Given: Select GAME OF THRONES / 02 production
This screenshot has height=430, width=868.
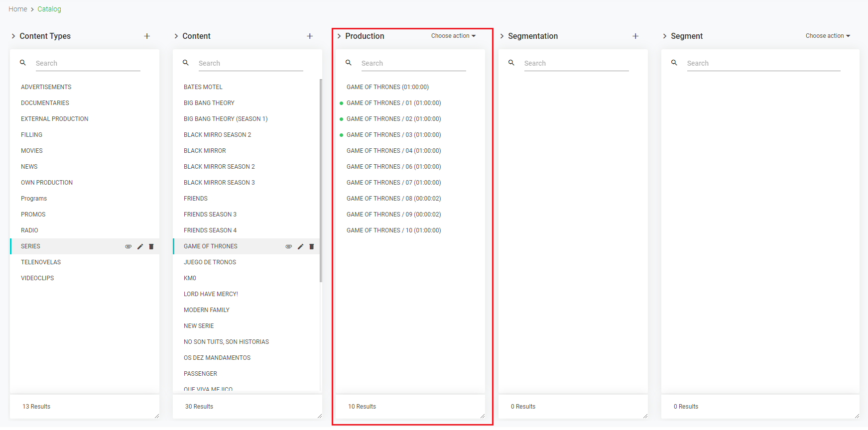Looking at the screenshot, I should 393,119.
